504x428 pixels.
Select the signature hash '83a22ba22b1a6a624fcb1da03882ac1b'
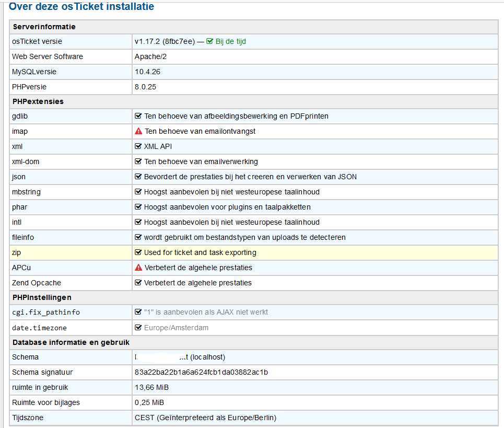[201, 372]
